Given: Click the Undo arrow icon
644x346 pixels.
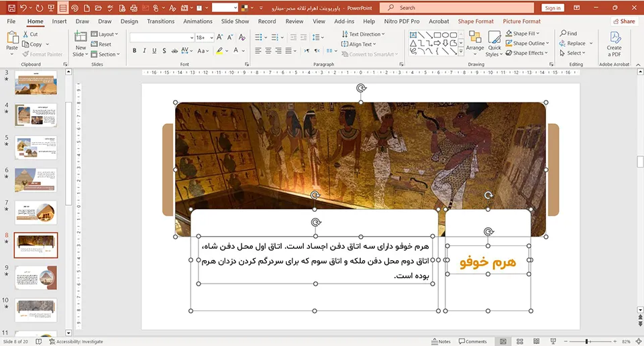Looking at the screenshot, I should [23, 8].
